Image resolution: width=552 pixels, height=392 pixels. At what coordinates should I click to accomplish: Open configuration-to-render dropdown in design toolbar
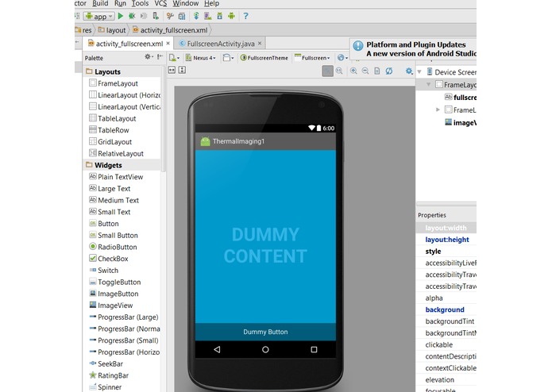(x=174, y=58)
